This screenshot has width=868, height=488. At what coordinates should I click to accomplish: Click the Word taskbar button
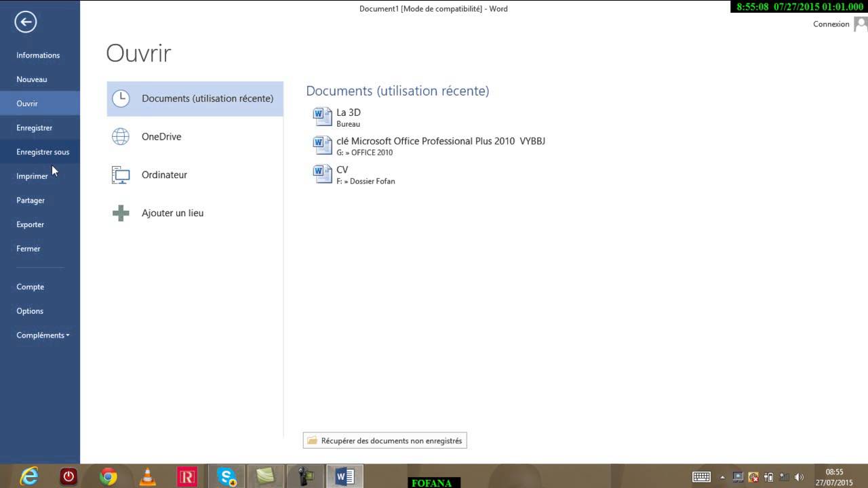[344, 476]
